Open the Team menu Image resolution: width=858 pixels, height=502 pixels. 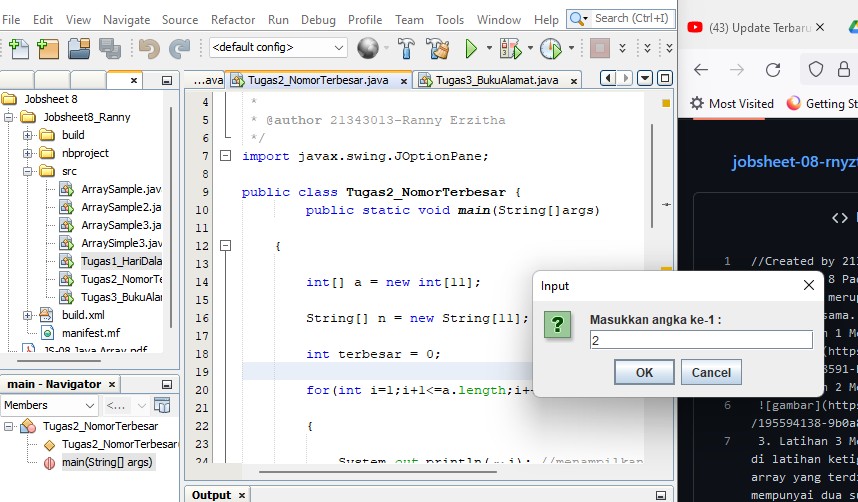point(409,20)
